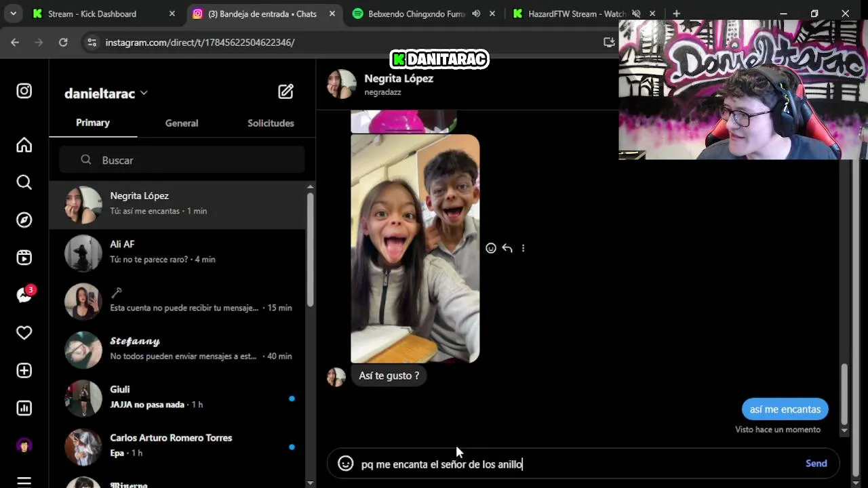Click scroll-up arrow of conversation list
The width and height of the screenshot is (868, 488).
(x=311, y=186)
